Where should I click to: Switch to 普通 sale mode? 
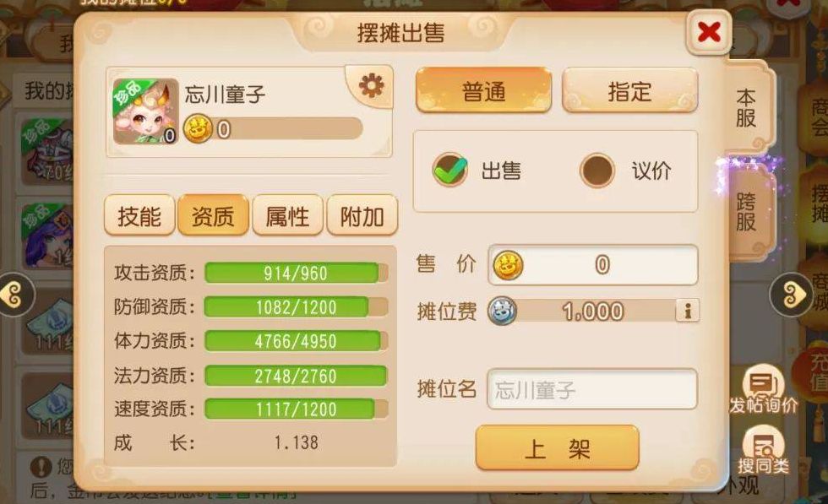tap(483, 91)
